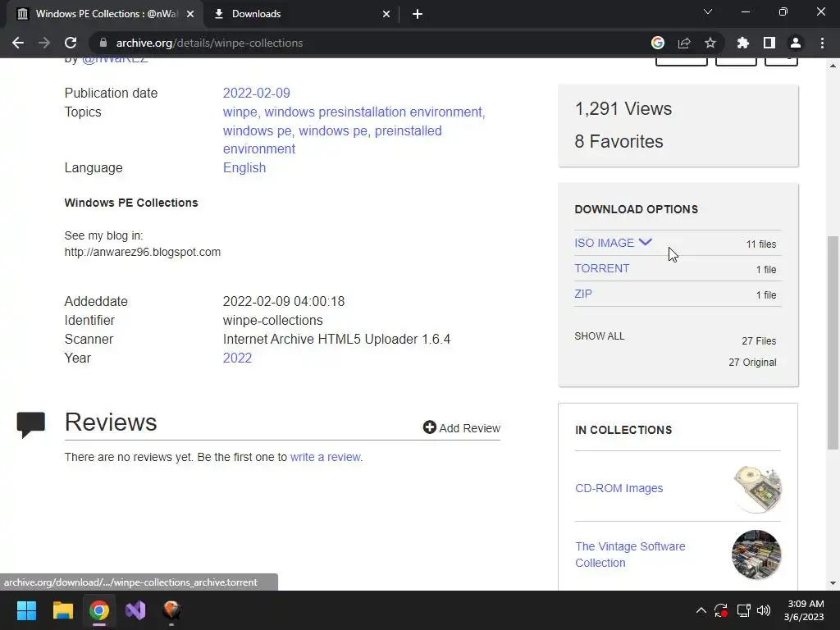840x630 pixels.
Task: Open the preinstalled environment topic link
Action: [332, 139]
